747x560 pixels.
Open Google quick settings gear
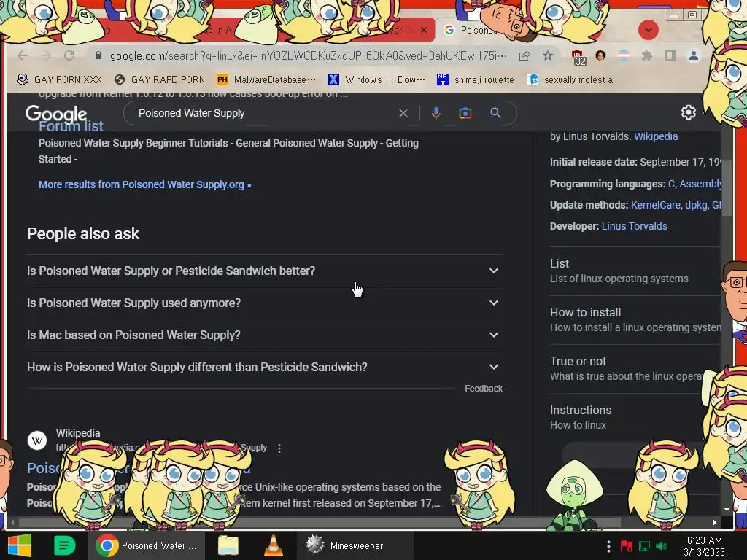point(689,112)
